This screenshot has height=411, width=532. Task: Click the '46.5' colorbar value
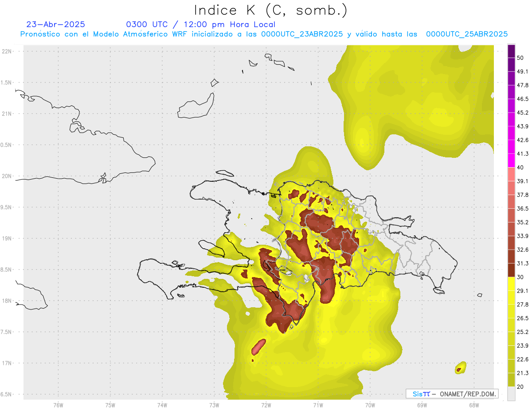[x=523, y=99]
